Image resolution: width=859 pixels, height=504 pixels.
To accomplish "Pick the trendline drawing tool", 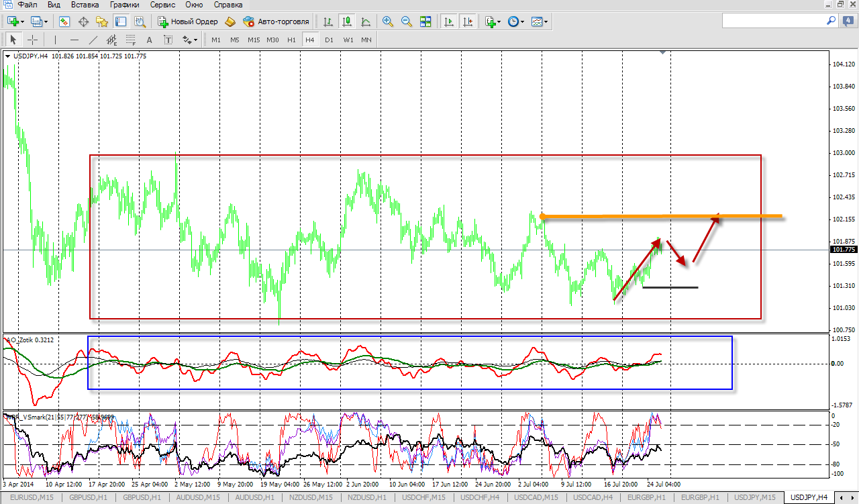I will tap(93, 40).
